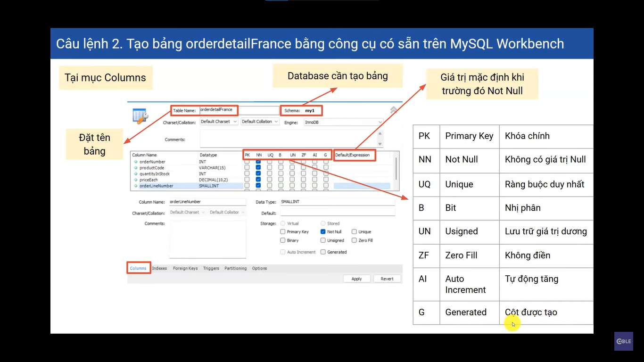Uncheck the Not Null checkbox in column details
The height and width of the screenshot is (362, 644).
pyautogui.click(x=323, y=232)
